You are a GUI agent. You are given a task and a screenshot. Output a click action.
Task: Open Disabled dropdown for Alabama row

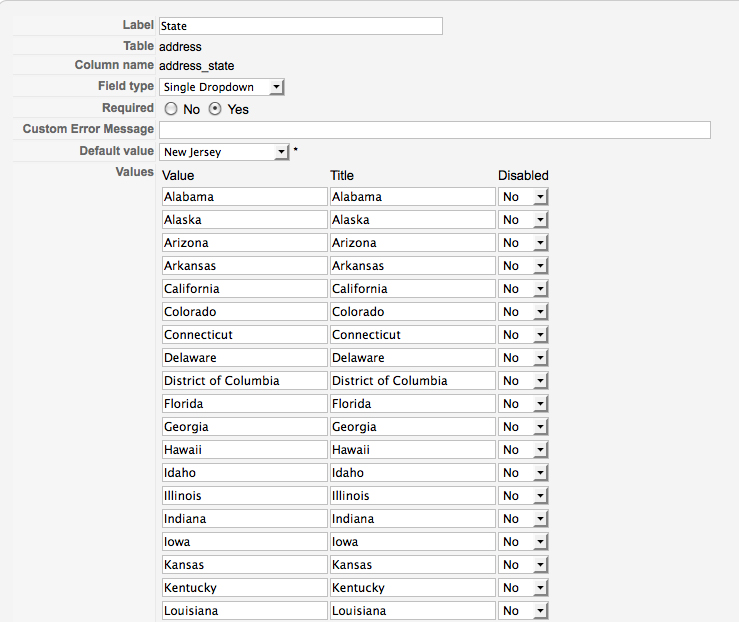pyautogui.click(x=523, y=197)
